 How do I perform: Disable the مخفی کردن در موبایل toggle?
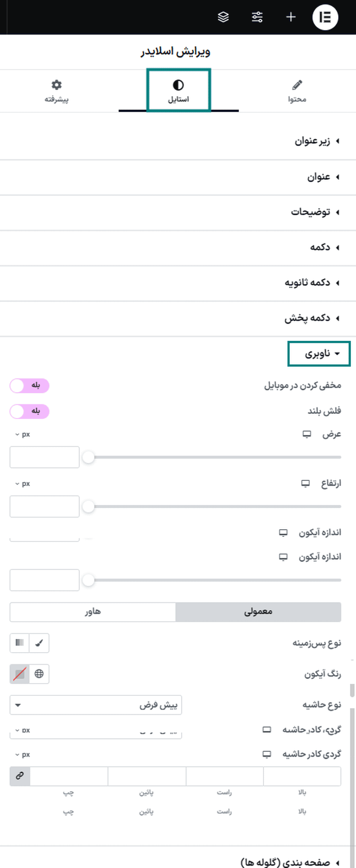click(x=29, y=386)
